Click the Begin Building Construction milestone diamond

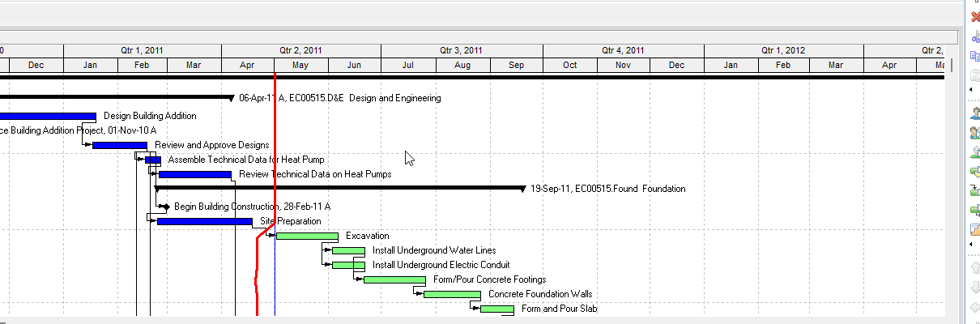(x=166, y=207)
